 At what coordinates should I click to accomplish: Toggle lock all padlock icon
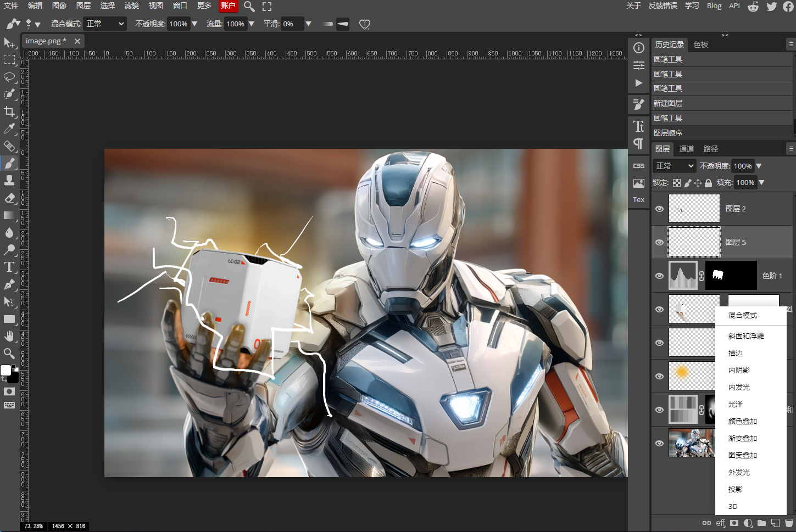click(708, 183)
